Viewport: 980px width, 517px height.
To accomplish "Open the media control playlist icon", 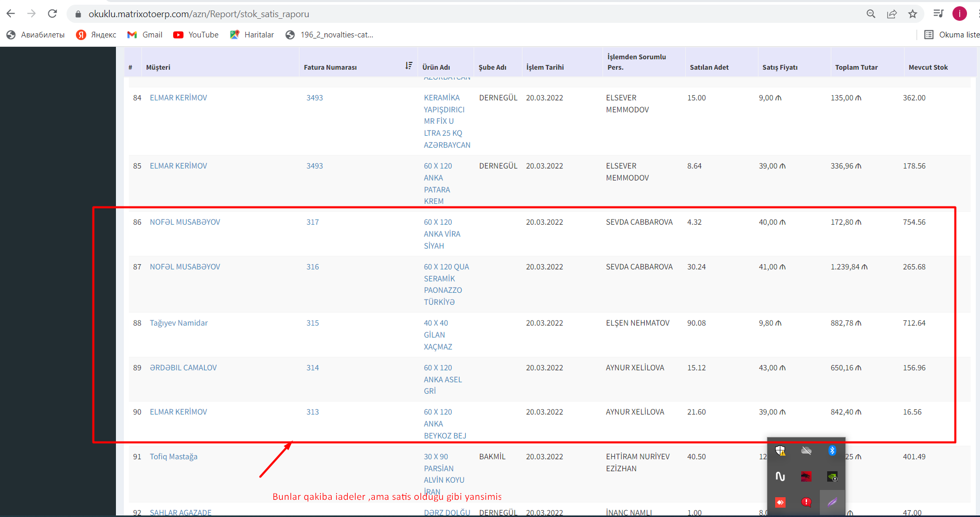I will click(x=938, y=14).
